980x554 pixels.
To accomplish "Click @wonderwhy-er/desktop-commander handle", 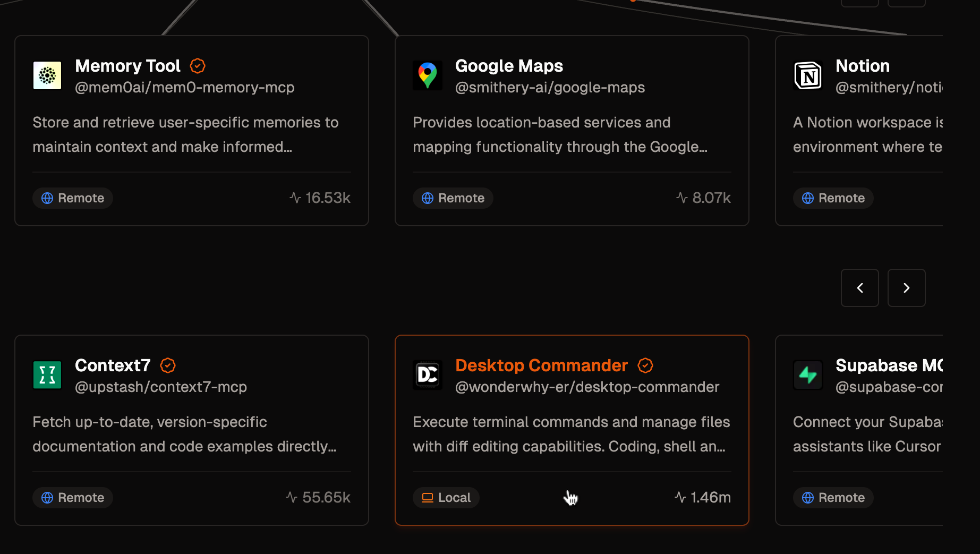I will [587, 387].
